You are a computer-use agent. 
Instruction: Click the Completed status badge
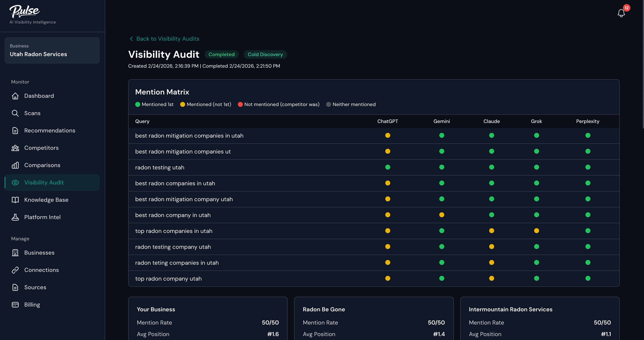pyautogui.click(x=221, y=54)
